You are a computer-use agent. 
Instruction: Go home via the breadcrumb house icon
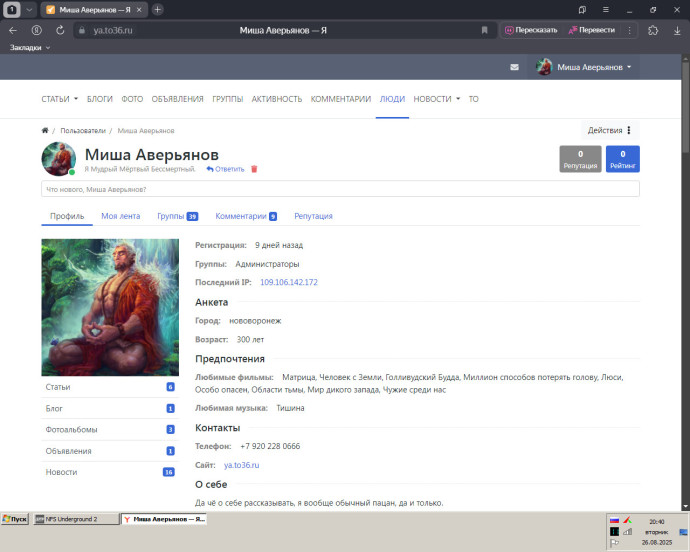45,130
